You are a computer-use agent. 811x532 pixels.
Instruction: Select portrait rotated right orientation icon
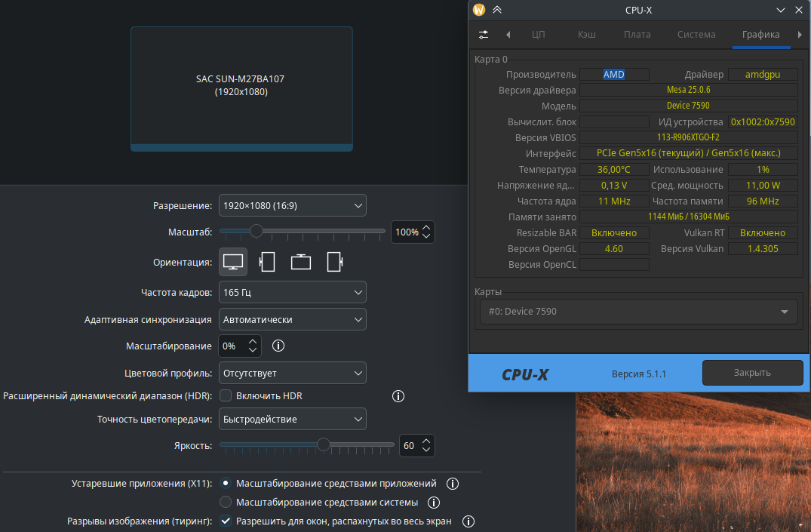(335, 262)
